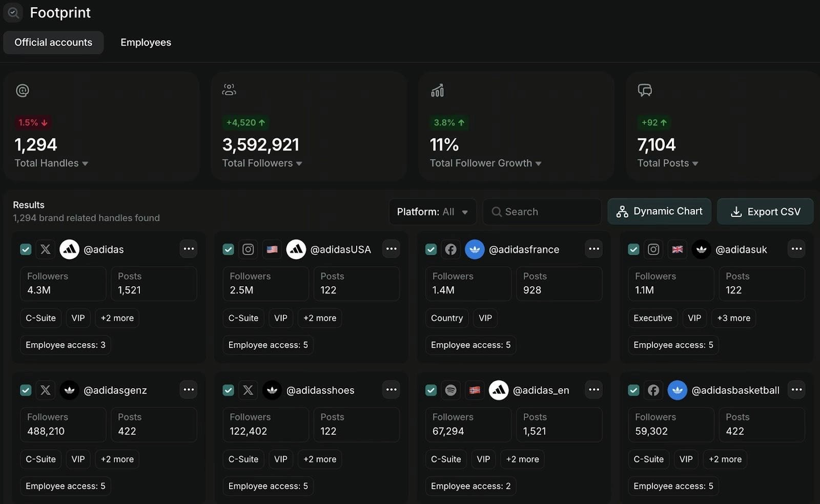Click the @adidasfrance blue avatar
The width and height of the screenshot is (820, 504).
(x=475, y=249)
